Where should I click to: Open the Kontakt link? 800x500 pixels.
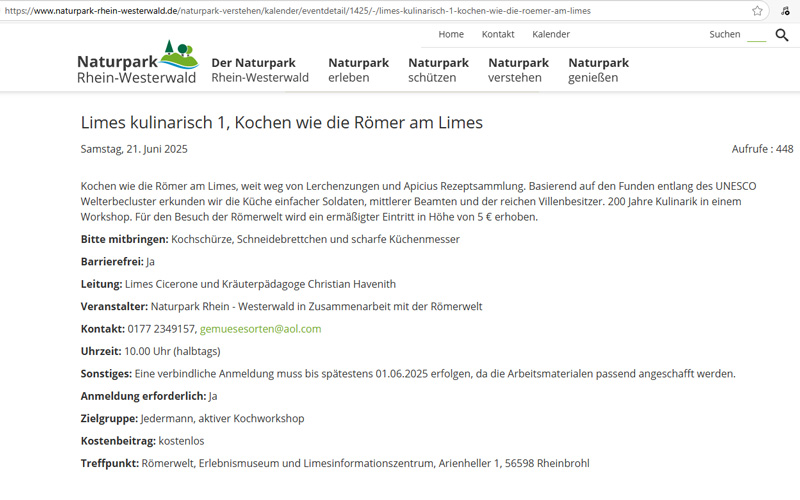tap(498, 34)
